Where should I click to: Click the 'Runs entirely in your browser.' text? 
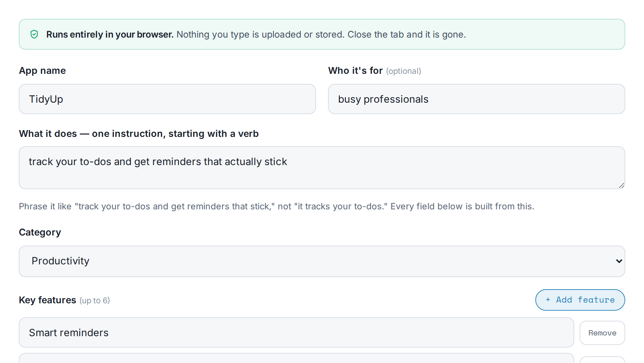(110, 35)
